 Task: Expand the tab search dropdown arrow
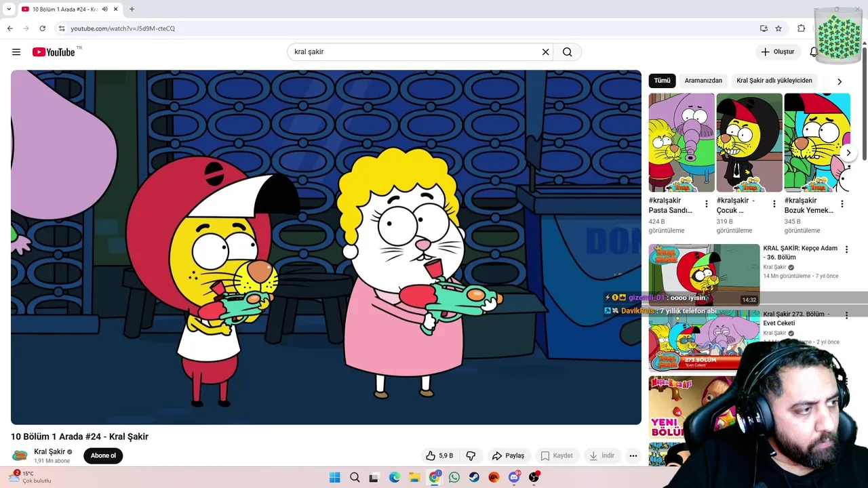[9, 9]
